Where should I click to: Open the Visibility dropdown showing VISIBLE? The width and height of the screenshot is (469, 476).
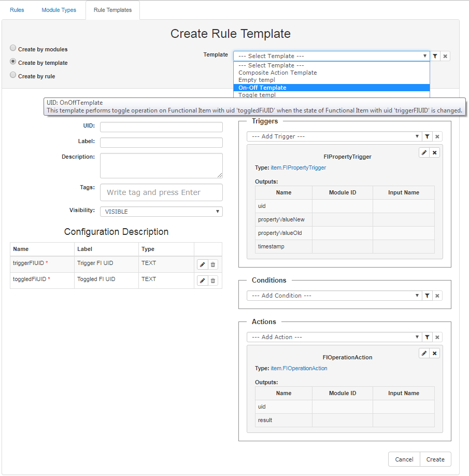click(x=161, y=211)
